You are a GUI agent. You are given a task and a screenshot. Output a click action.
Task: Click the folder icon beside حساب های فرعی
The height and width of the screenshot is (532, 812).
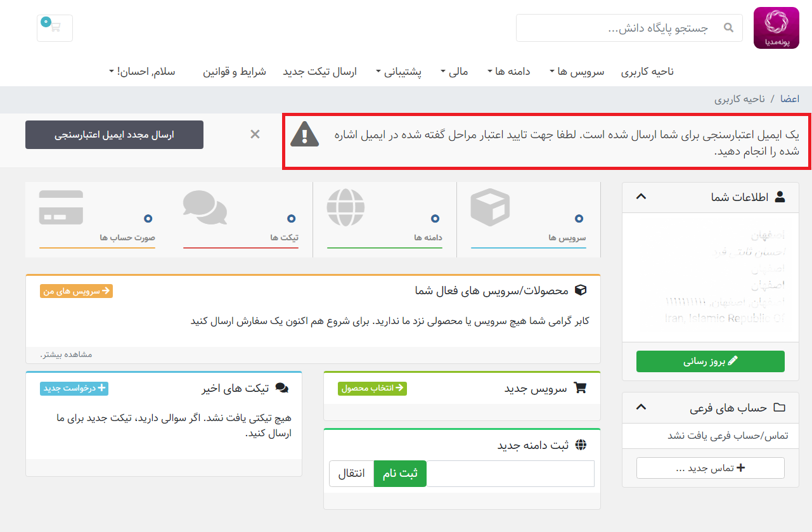coord(779,408)
